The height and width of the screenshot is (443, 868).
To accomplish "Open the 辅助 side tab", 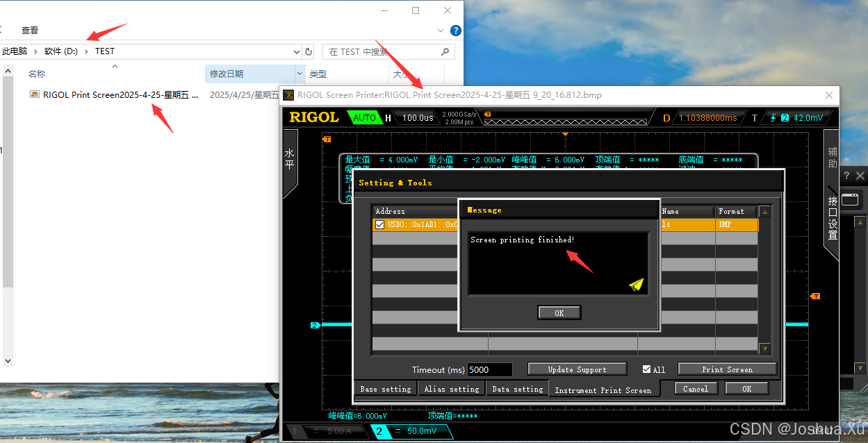I will coord(833,158).
